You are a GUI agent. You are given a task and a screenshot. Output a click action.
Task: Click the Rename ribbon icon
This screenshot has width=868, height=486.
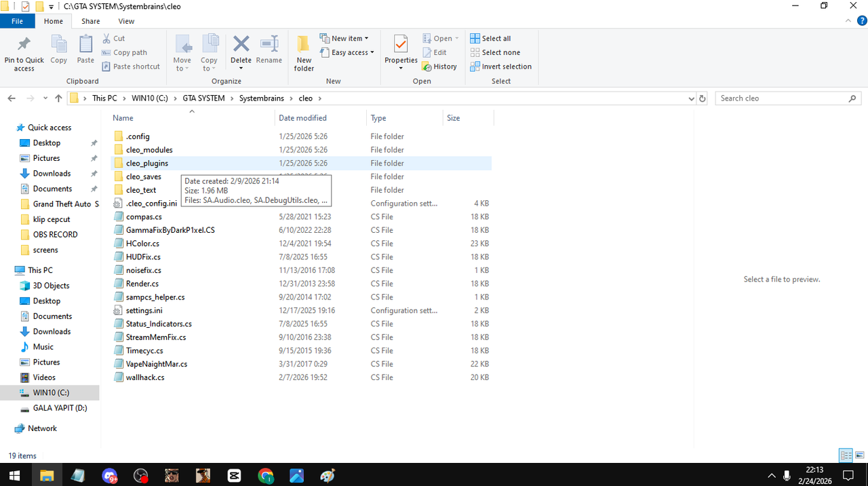point(269,50)
